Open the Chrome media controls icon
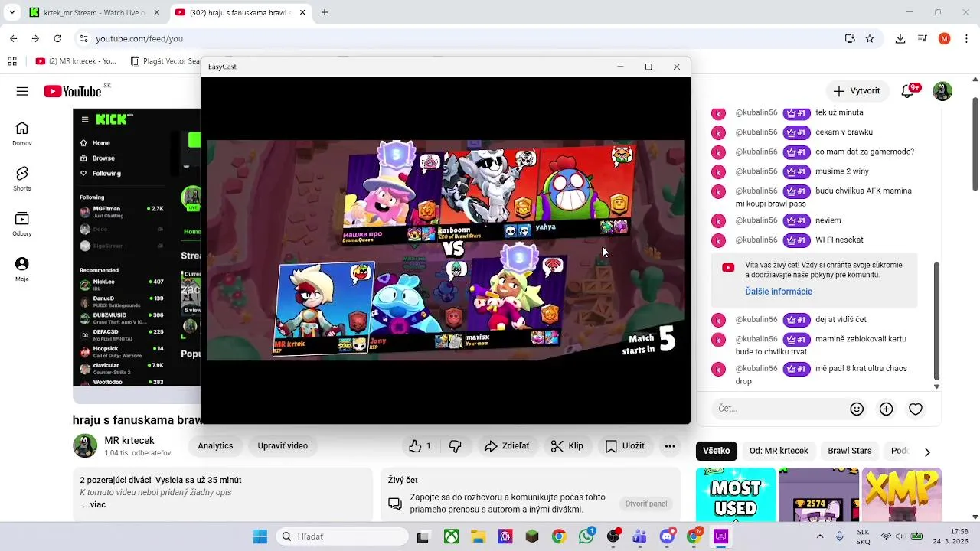 coord(923,38)
